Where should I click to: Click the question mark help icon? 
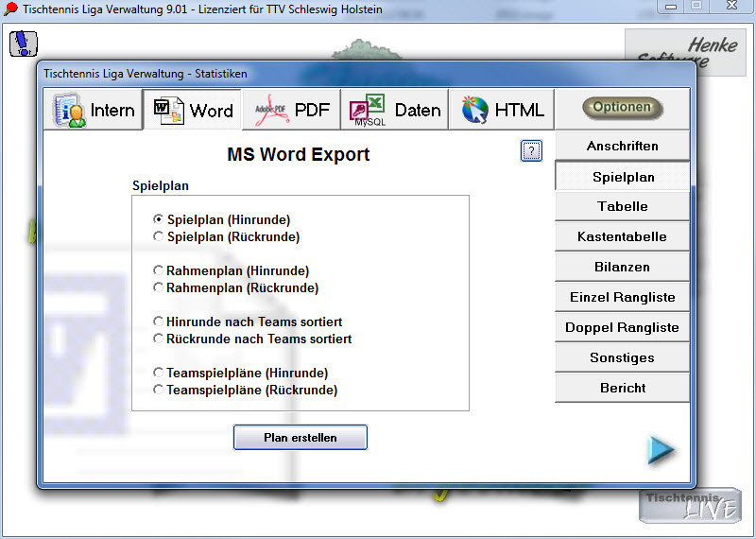[x=531, y=151]
